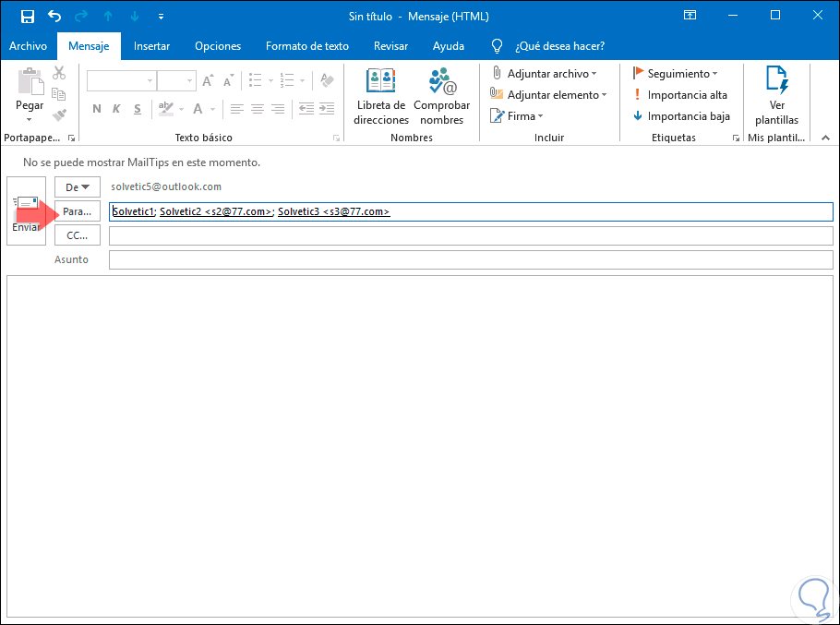The image size is (840, 625).
Task: Click the Ver plantillas icon
Action: coord(776,97)
